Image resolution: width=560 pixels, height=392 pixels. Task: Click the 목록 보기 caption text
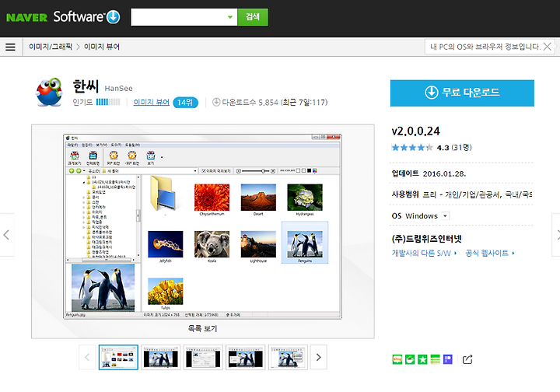(x=202, y=328)
